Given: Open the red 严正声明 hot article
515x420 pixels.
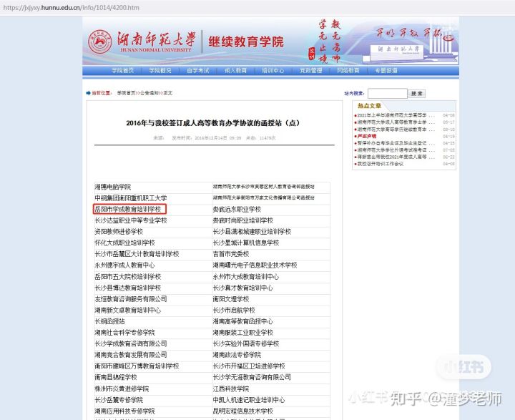Looking at the screenshot, I should click(367, 136).
